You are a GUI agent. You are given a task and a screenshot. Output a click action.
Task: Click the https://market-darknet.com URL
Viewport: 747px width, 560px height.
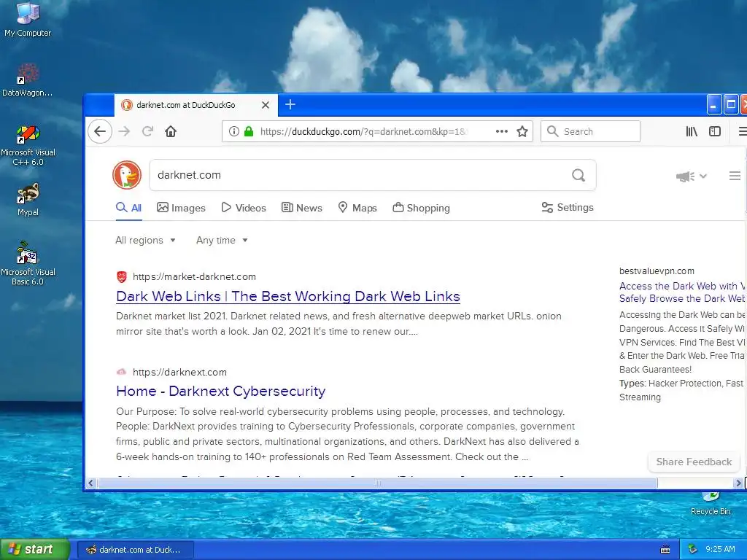tap(194, 276)
